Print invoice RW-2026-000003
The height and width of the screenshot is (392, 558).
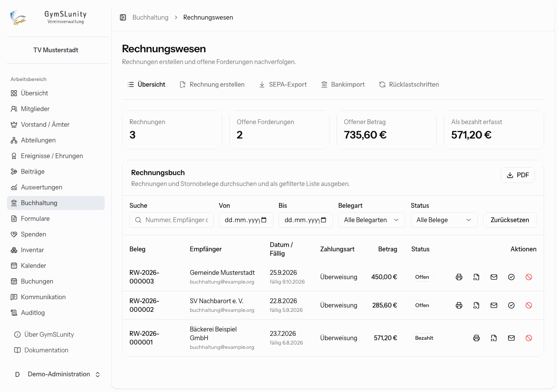click(459, 277)
